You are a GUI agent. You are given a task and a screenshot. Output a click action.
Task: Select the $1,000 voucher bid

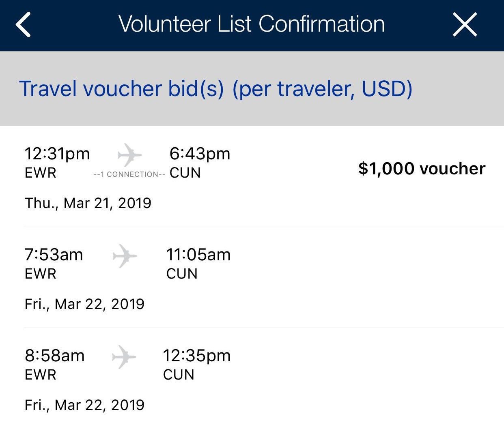(x=422, y=169)
